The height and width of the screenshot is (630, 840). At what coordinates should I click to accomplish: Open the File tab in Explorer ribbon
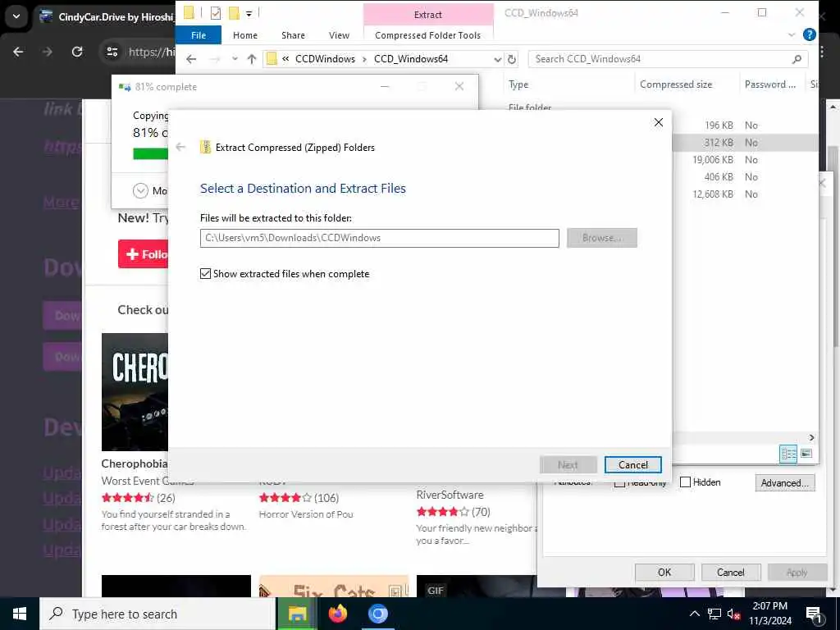click(199, 35)
